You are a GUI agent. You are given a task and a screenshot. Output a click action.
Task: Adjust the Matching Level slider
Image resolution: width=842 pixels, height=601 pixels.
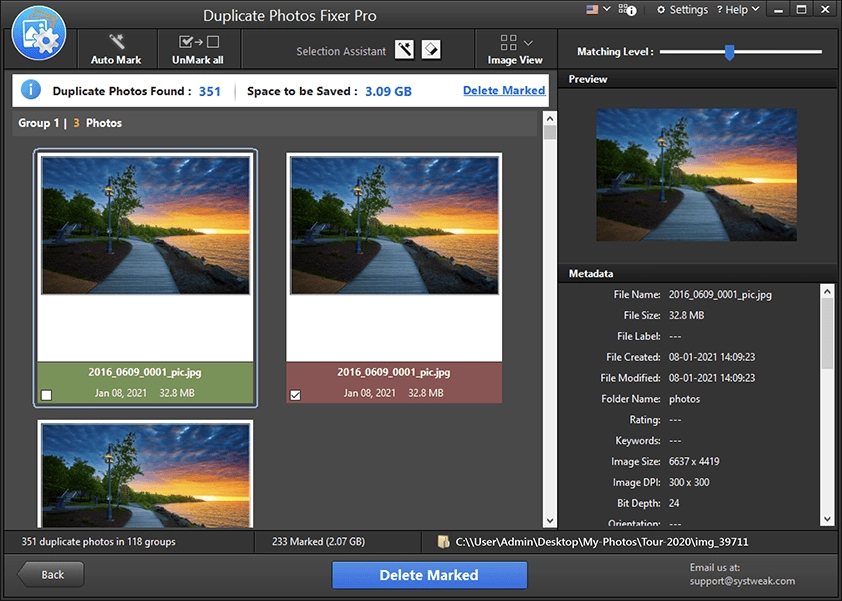731,51
